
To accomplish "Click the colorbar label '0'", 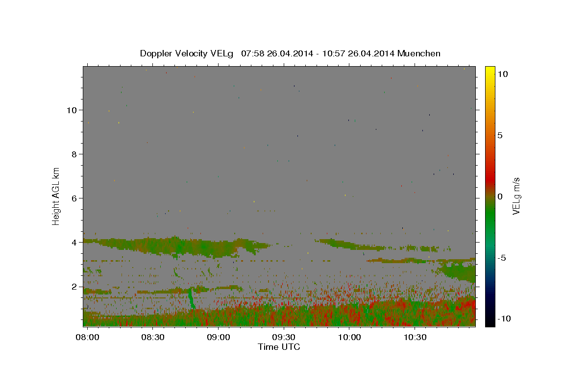I will click(500, 196).
